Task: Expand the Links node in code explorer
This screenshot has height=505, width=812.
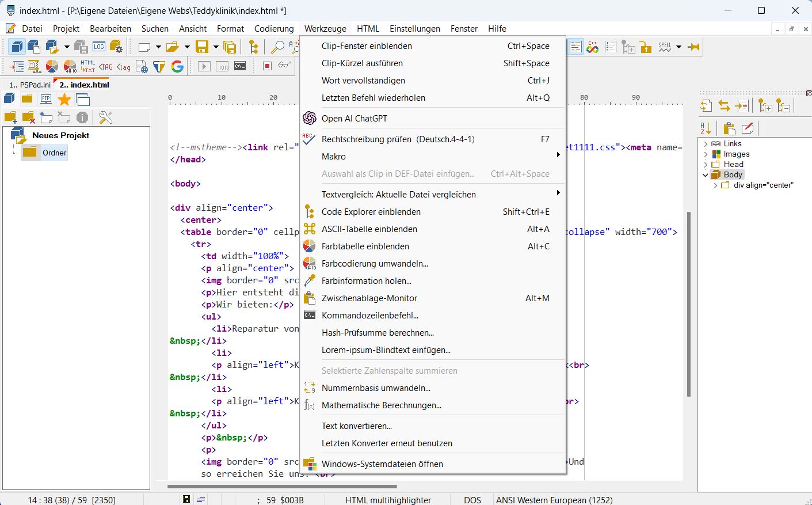Action: pyautogui.click(x=706, y=144)
